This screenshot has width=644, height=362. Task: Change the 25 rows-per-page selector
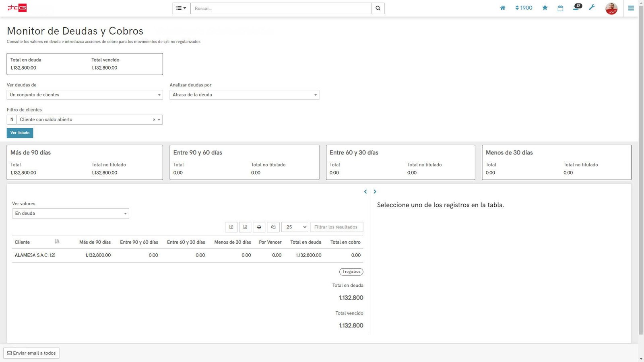click(295, 227)
